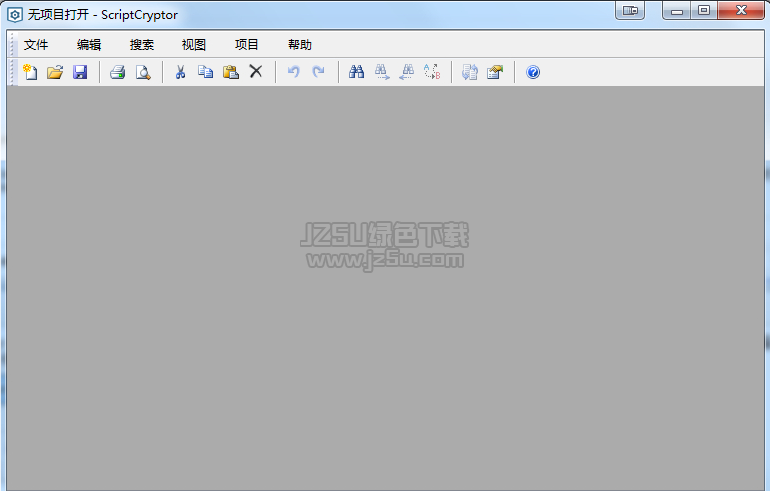Click the Replace A-to-B icon
The height and width of the screenshot is (491, 770).
432,72
